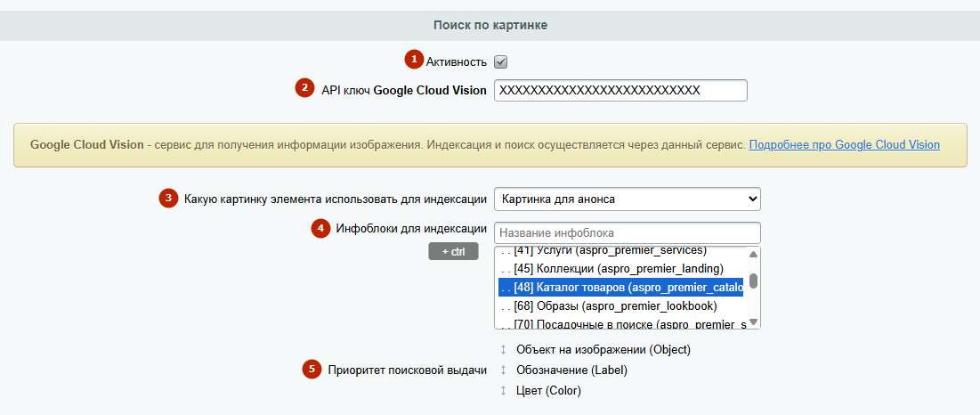This screenshot has height=415, width=980.
Task: Toggle the Активность checkbox
Action: (501, 61)
